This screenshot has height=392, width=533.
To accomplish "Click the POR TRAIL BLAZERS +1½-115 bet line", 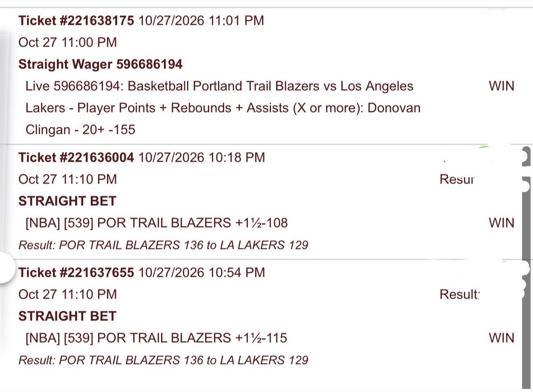I will [x=156, y=338].
